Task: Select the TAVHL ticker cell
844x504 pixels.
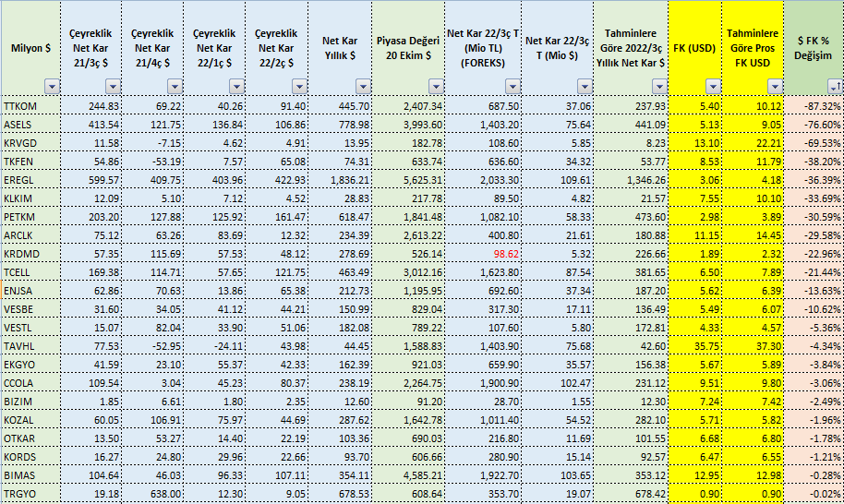Action: pyautogui.click(x=30, y=346)
